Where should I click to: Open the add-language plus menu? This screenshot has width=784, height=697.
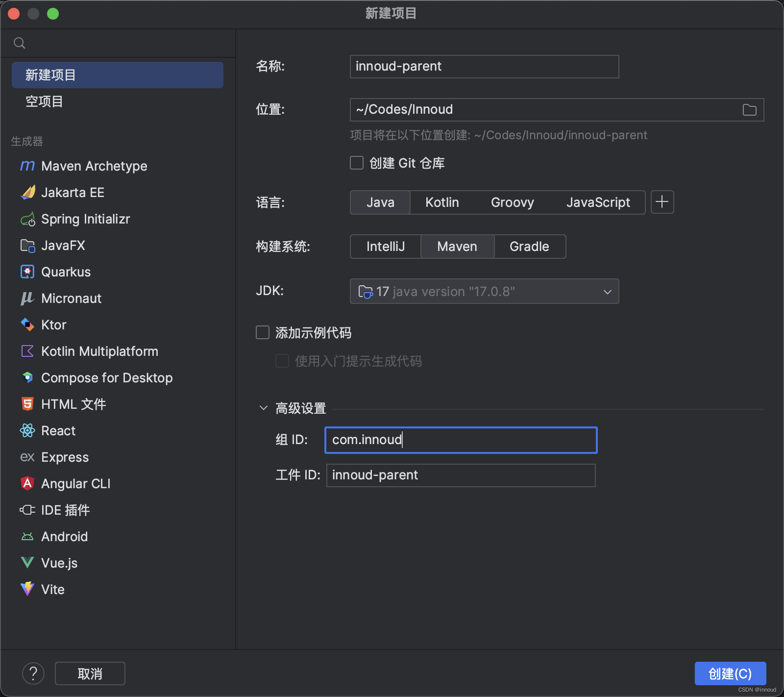[x=662, y=202]
